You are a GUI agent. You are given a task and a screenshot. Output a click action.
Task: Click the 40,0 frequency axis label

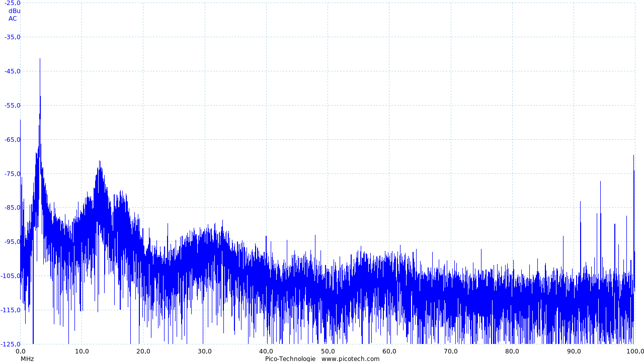266,351
